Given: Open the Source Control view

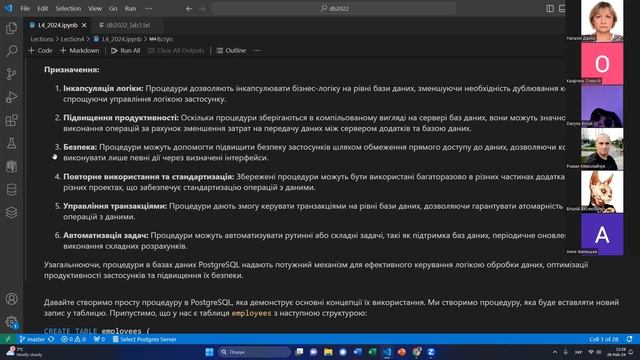Looking at the screenshot, I should [x=11, y=74].
